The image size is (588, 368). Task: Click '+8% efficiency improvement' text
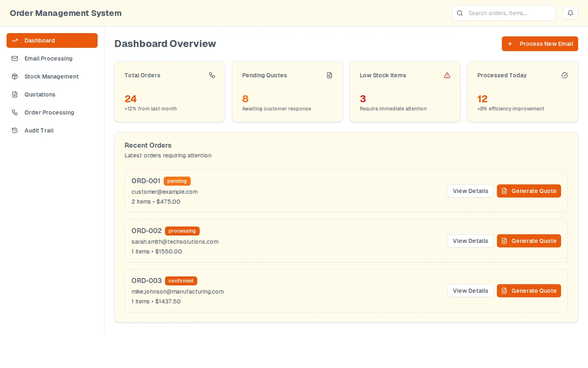point(511,109)
